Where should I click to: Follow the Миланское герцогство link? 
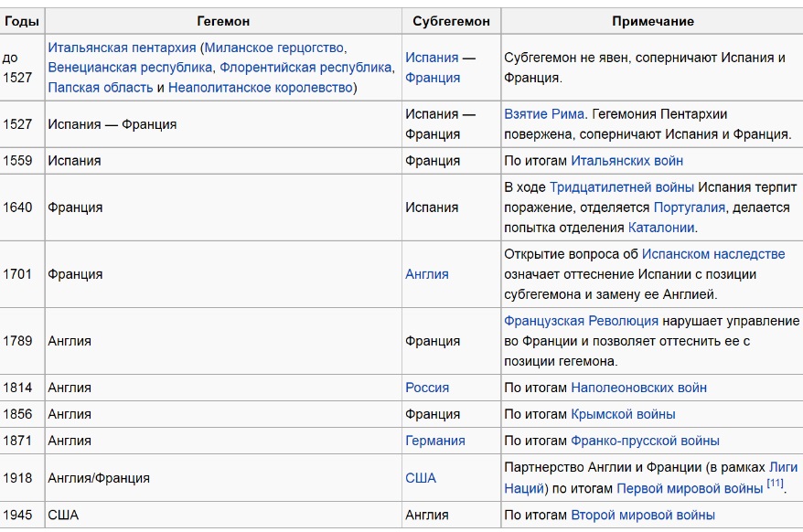(x=274, y=48)
